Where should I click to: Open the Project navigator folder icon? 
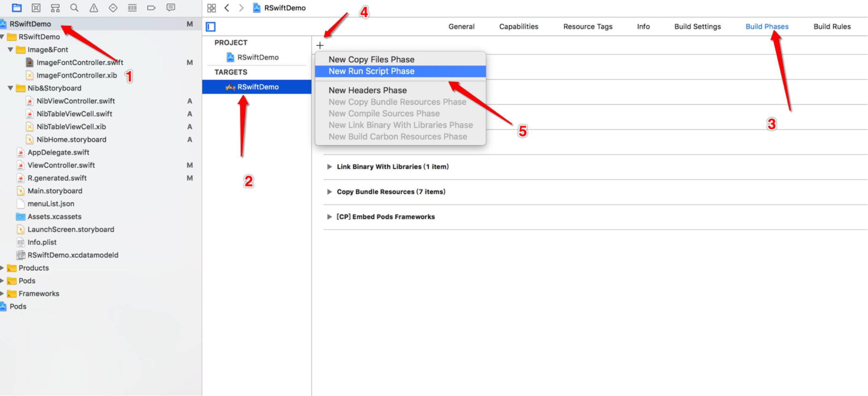[17, 7]
